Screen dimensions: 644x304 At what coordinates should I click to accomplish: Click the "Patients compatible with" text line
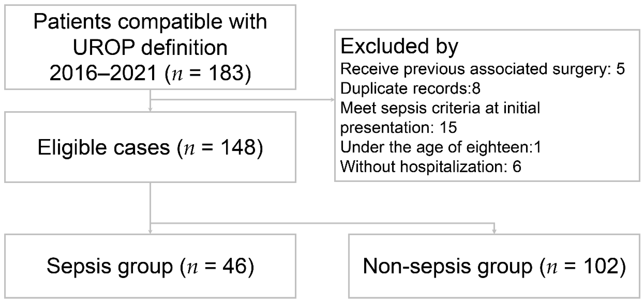150,22
